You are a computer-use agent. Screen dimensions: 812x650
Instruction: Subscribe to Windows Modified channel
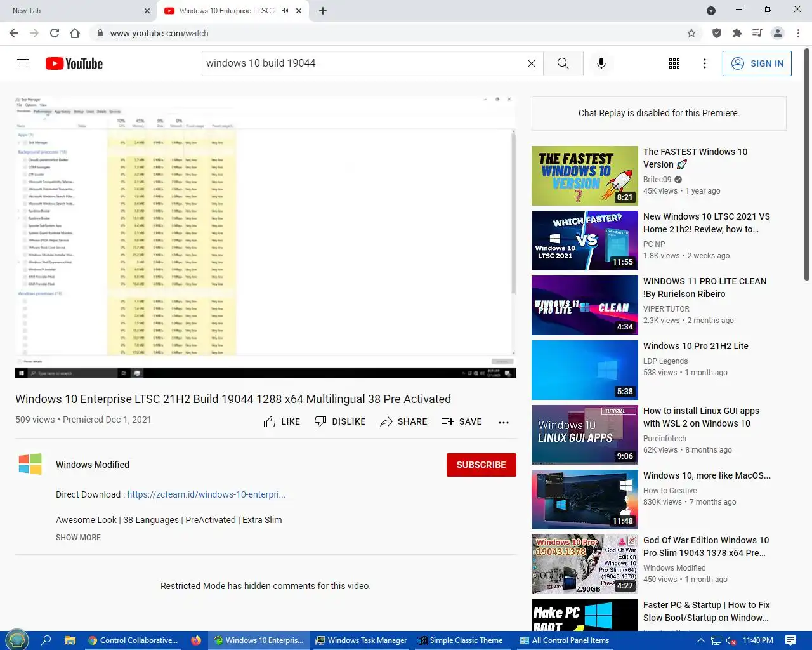tap(481, 465)
